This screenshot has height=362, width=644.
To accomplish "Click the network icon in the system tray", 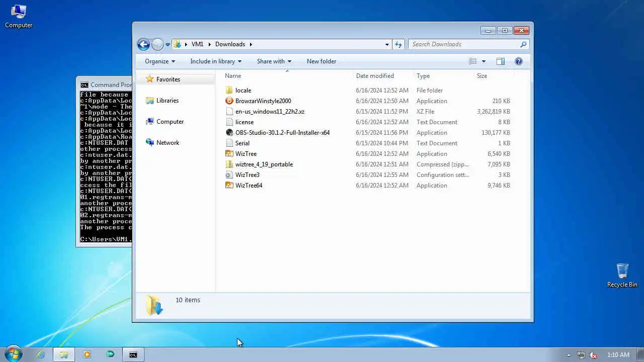I will (x=581, y=355).
